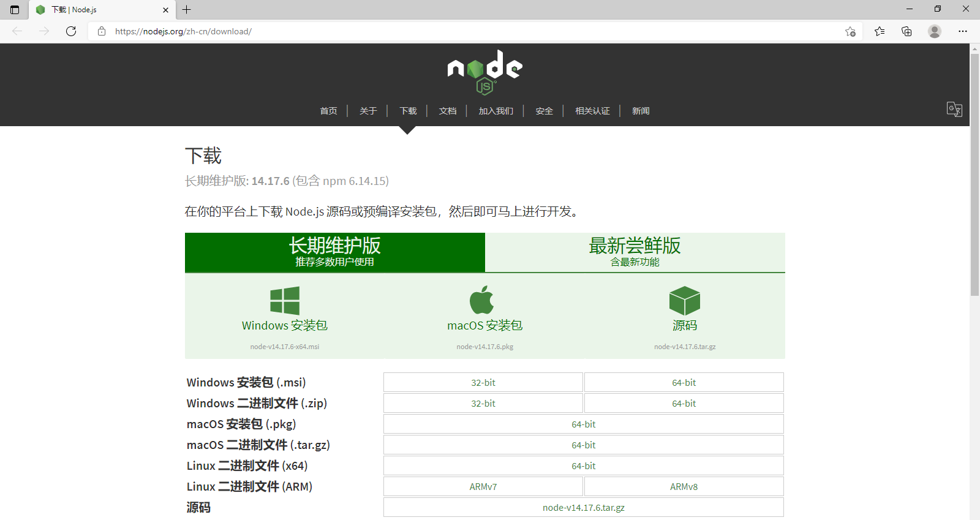Download 64-bit Windows 二进制文件 (.zip)
The width and height of the screenshot is (980, 520).
[x=684, y=403]
